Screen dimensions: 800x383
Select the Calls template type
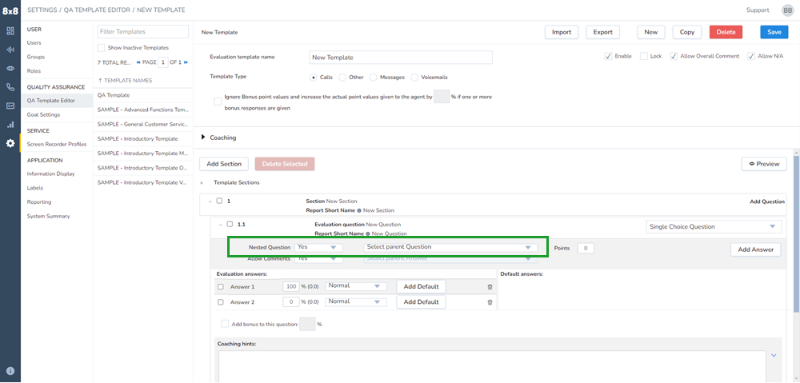point(314,78)
